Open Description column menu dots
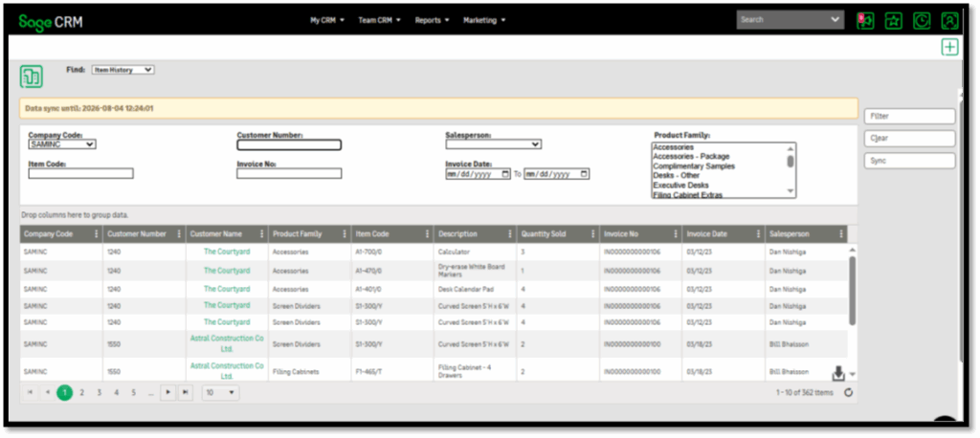The width and height of the screenshot is (980, 438). point(511,233)
